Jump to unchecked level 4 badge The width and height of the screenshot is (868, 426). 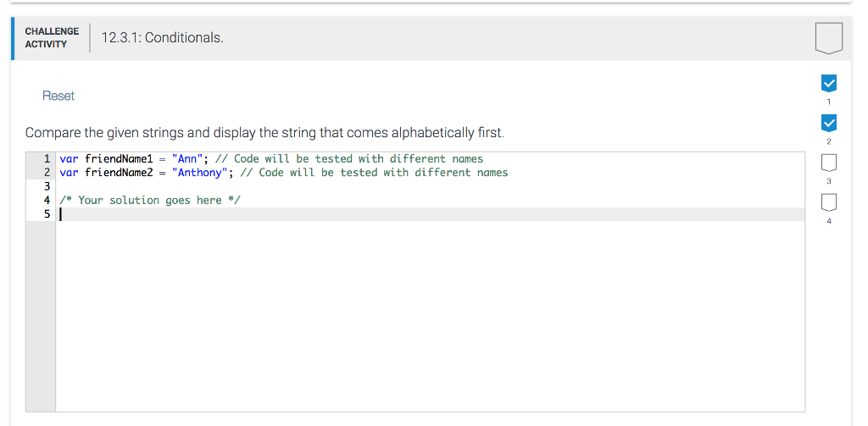829,203
